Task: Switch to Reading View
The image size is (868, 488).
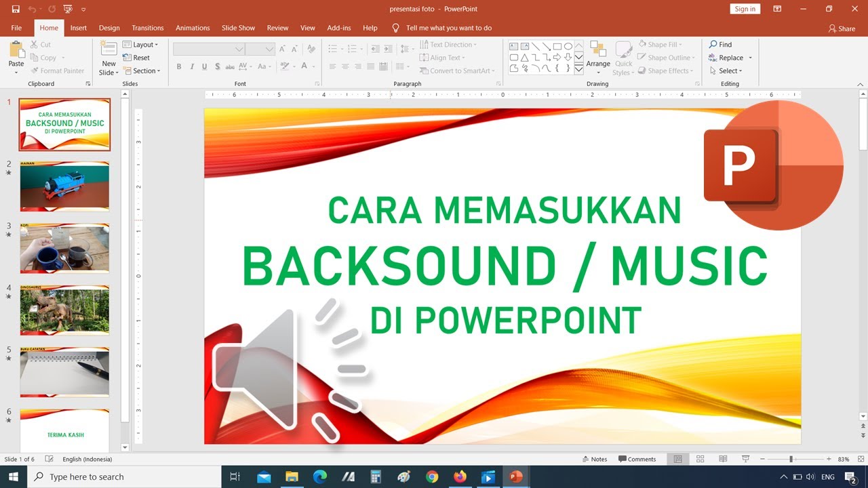Action: (723, 459)
